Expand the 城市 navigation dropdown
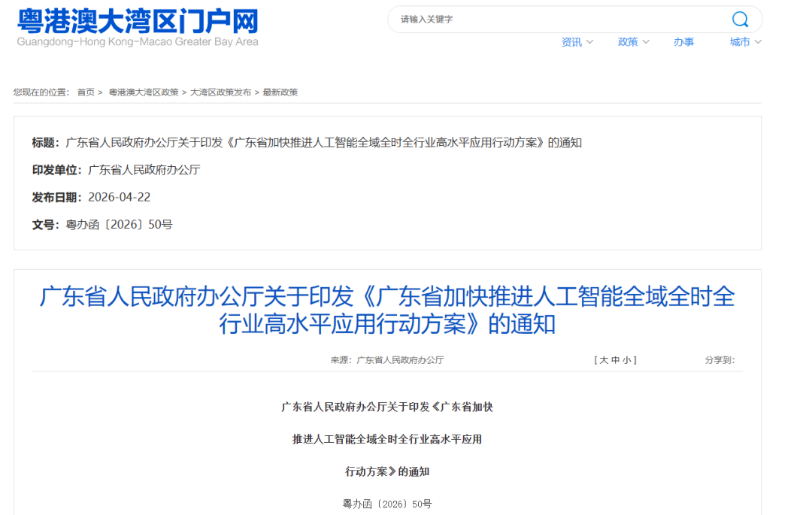This screenshot has height=515, width=812. click(x=744, y=42)
